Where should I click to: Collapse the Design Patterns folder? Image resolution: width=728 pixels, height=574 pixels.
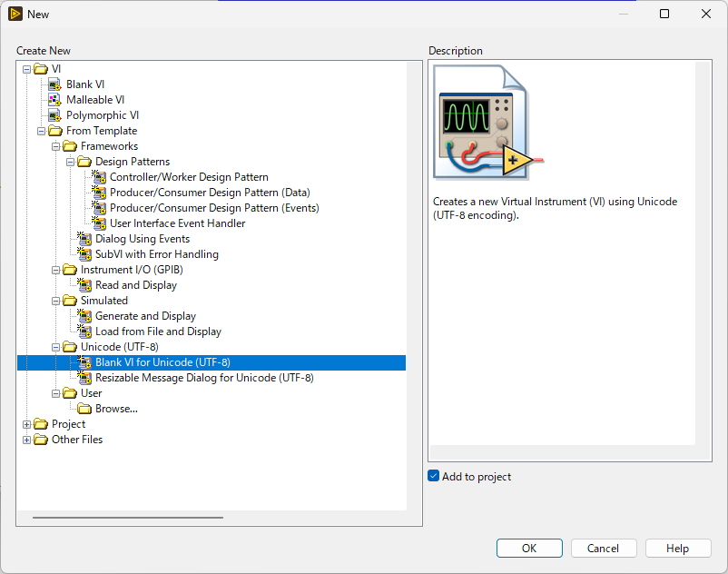pyautogui.click(x=70, y=162)
